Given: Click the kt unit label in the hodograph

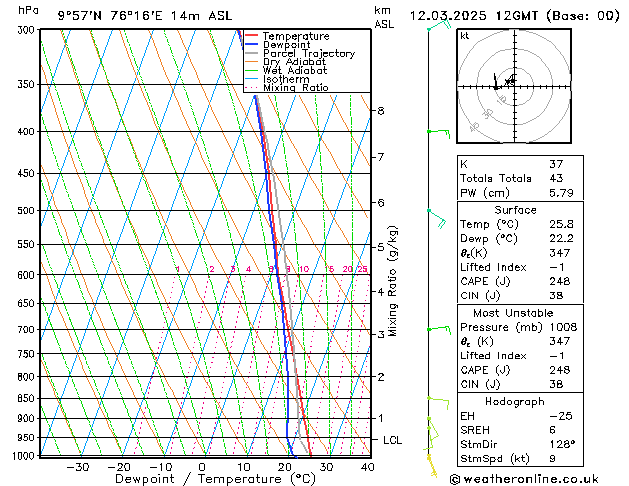Looking at the screenshot, I should [x=465, y=35].
